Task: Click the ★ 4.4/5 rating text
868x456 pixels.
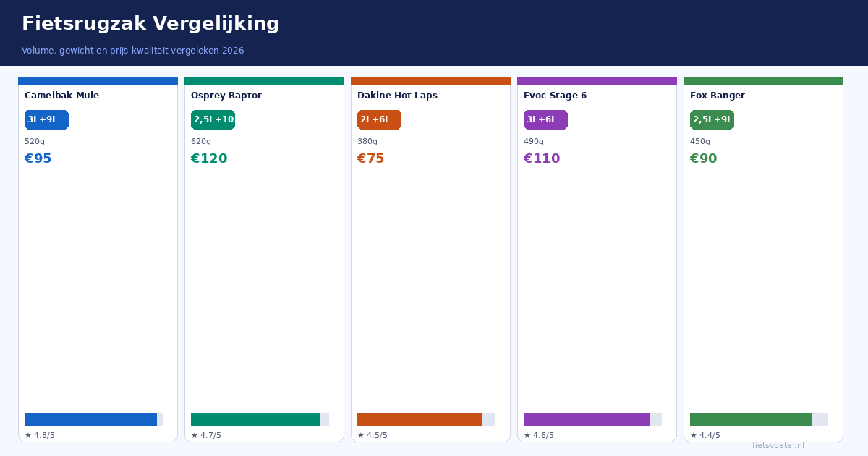Action: tap(705, 435)
